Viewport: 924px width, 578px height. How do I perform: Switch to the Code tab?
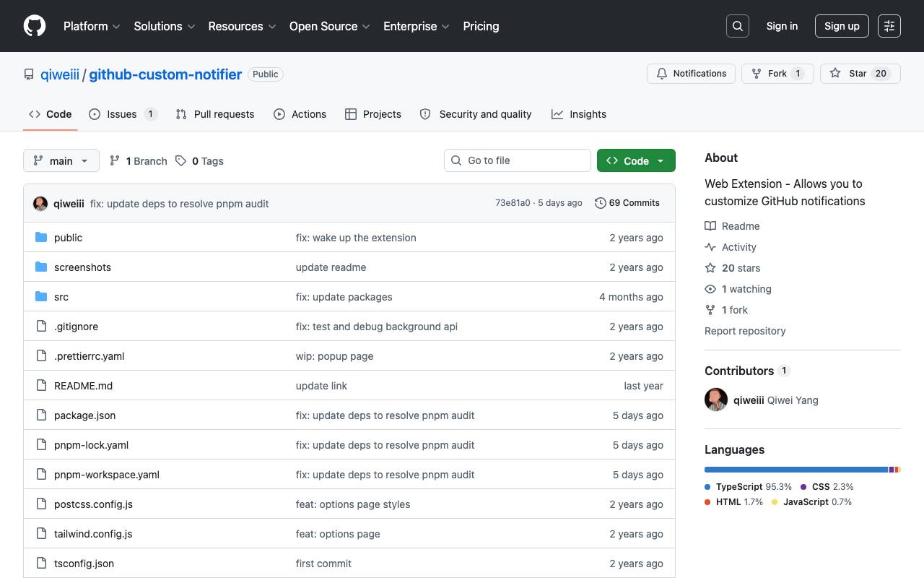[x=51, y=114]
